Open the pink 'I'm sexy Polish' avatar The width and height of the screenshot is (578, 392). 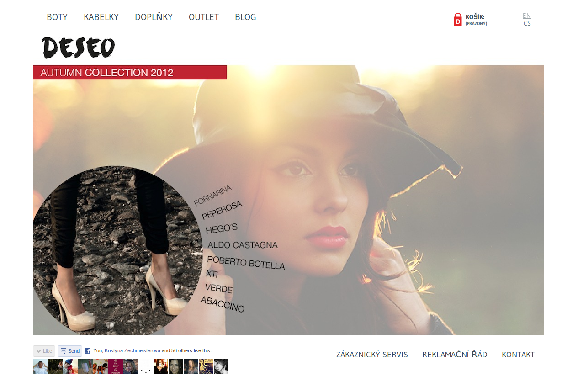coord(116,366)
